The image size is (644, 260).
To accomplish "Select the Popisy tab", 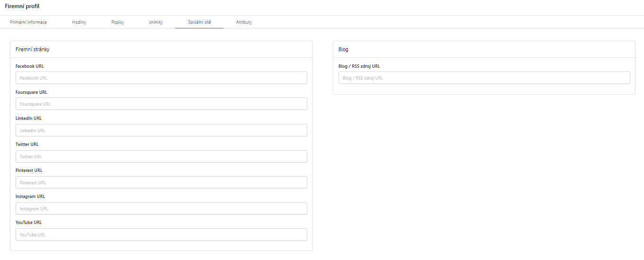I will pos(118,22).
